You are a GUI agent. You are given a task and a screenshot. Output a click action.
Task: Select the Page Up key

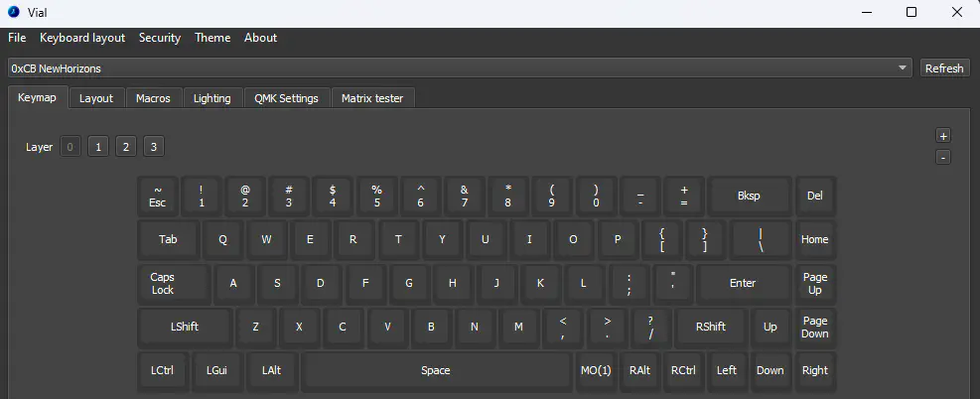pos(814,283)
